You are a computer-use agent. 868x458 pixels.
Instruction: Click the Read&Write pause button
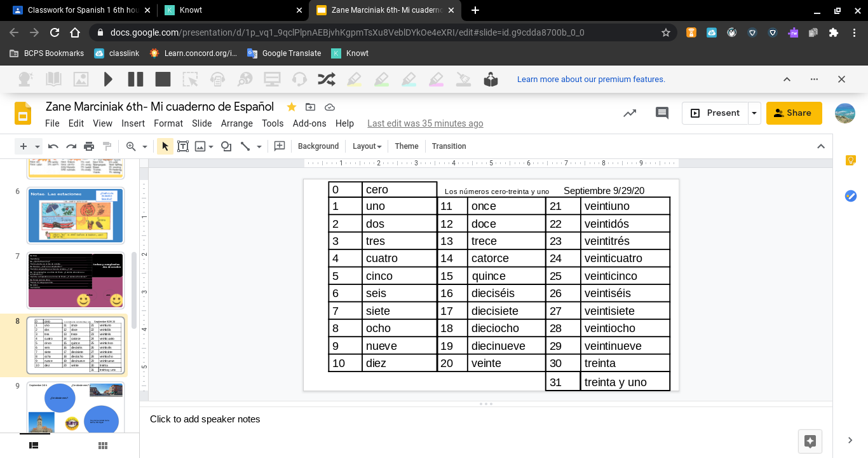135,80
